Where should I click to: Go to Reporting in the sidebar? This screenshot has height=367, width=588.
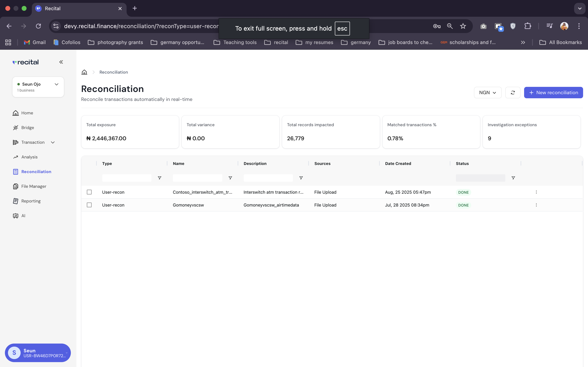pyautogui.click(x=31, y=201)
